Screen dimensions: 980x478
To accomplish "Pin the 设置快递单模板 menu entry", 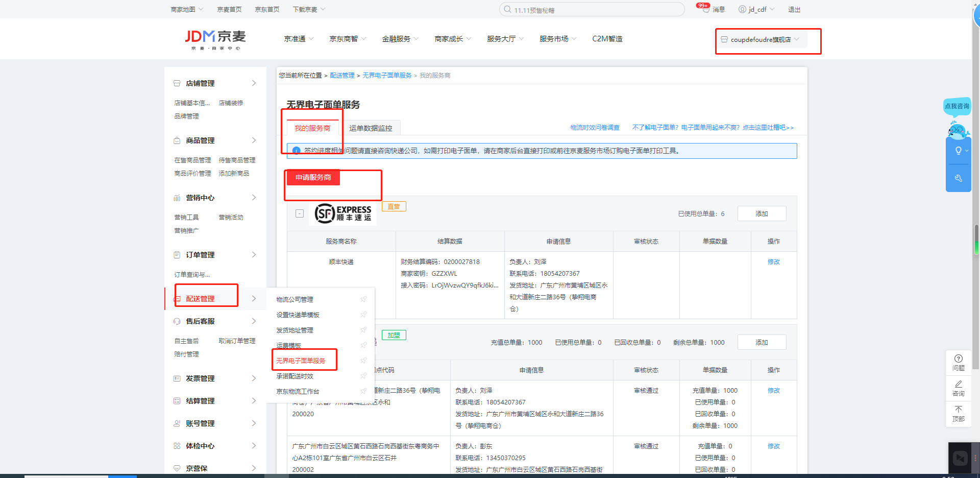I will tap(363, 315).
